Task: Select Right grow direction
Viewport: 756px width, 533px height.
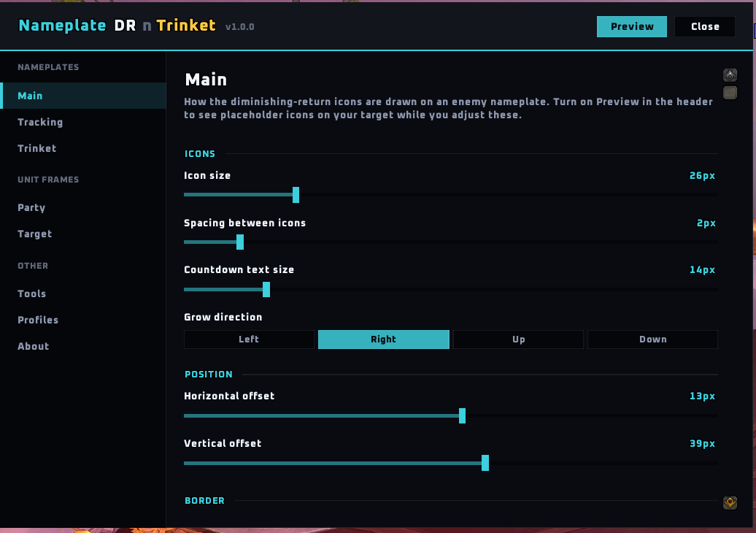Action: click(x=383, y=339)
